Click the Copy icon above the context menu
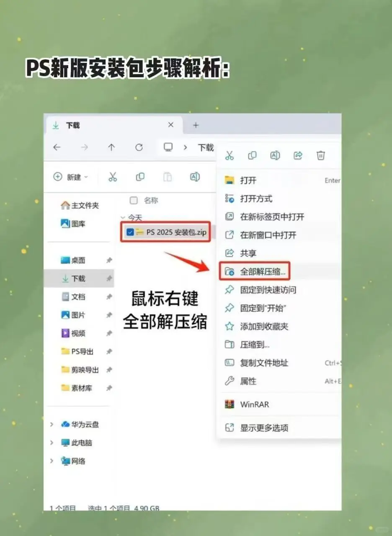 [x=252, y=155]
